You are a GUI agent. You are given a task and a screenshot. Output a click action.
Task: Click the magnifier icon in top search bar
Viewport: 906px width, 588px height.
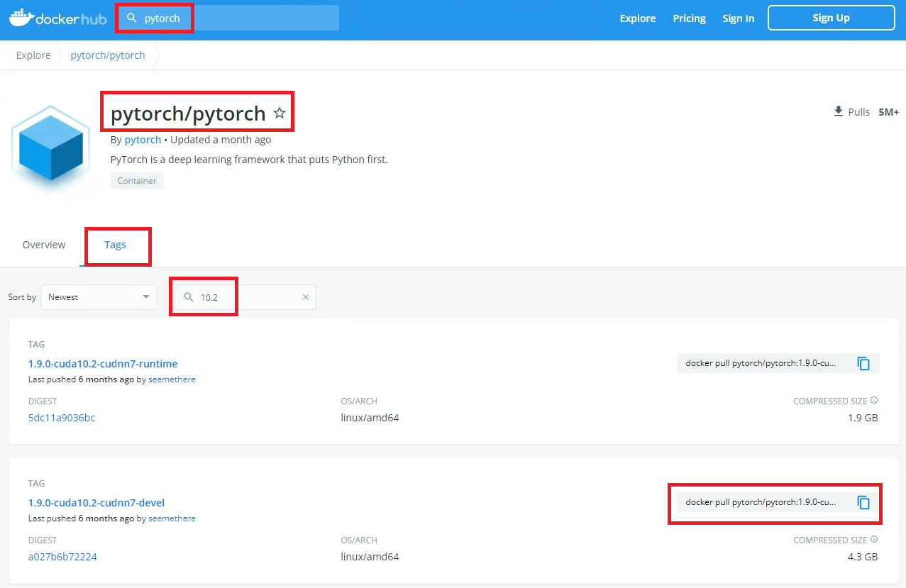[132, 18]
